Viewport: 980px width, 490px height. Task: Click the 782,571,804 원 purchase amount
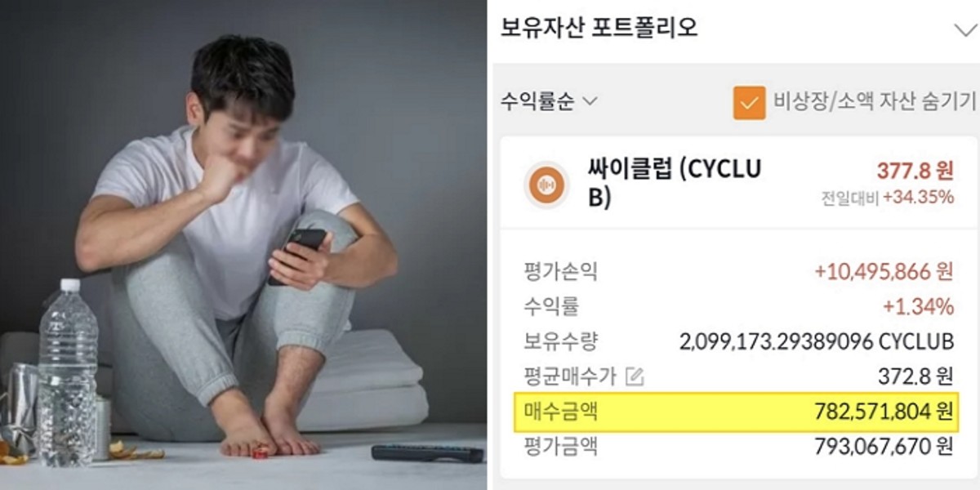[884, 412]
